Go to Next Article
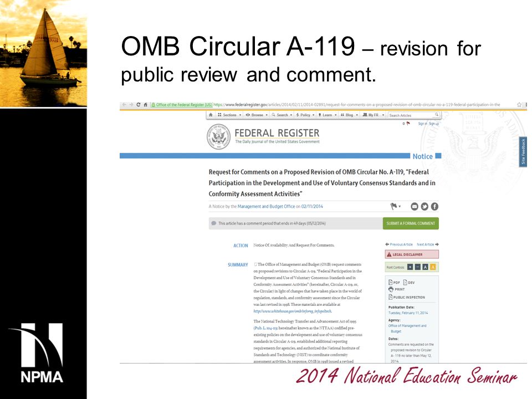Screen dimensions: 532x399 click(427, 244)
